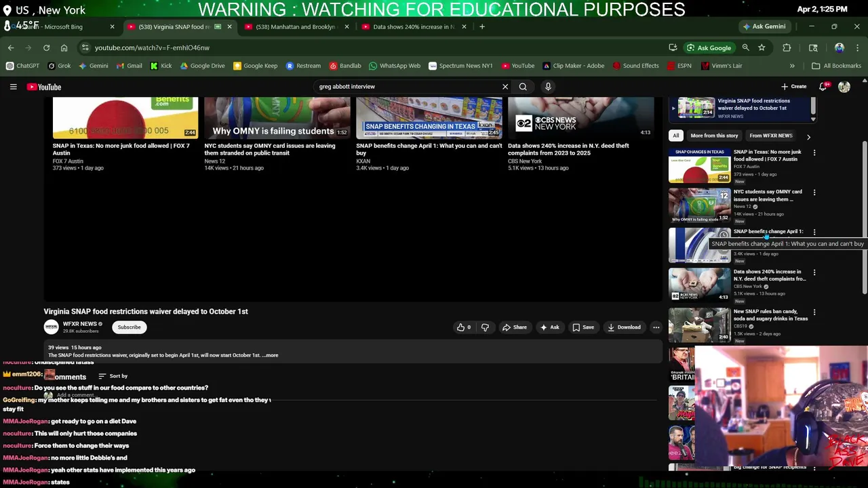Open SNAP benefits changing in Texas end-screen thumbnail
This screenshot has width=868, height=488.
pyautogui.click(x=429, y=118)
